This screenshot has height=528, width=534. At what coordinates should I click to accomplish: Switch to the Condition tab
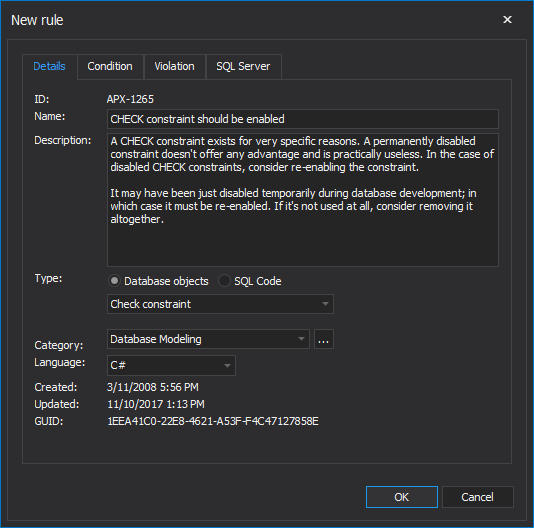(110, 66)
